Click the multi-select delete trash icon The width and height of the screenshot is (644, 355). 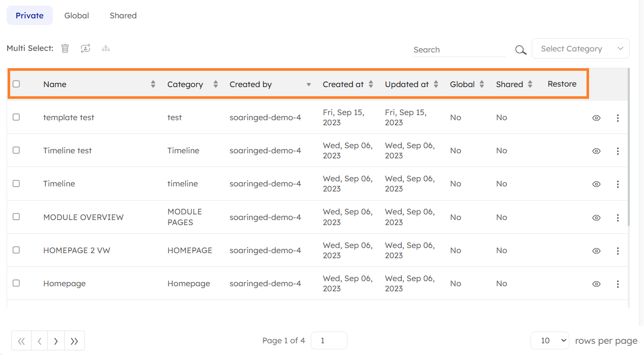click(65, 48)
